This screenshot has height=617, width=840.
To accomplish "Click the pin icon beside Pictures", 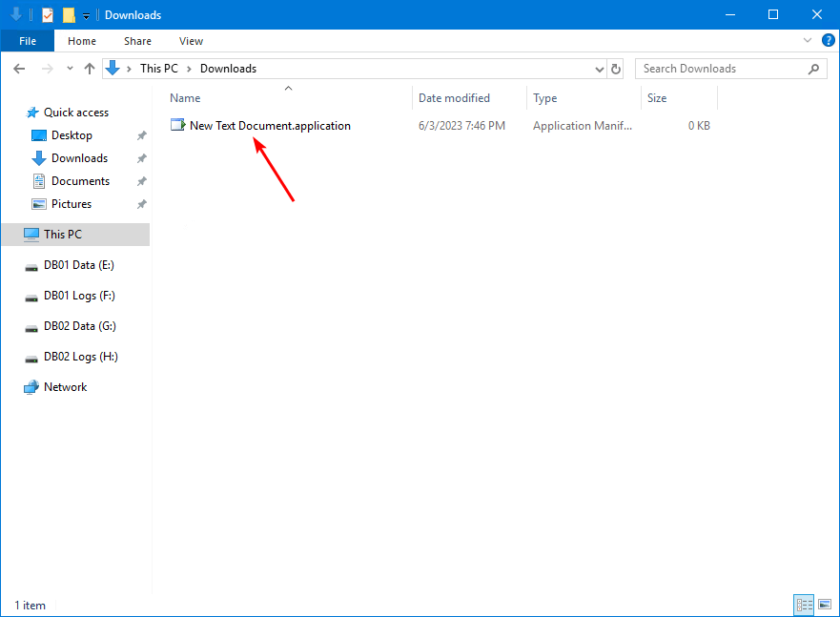I will [x=141, y=204].
